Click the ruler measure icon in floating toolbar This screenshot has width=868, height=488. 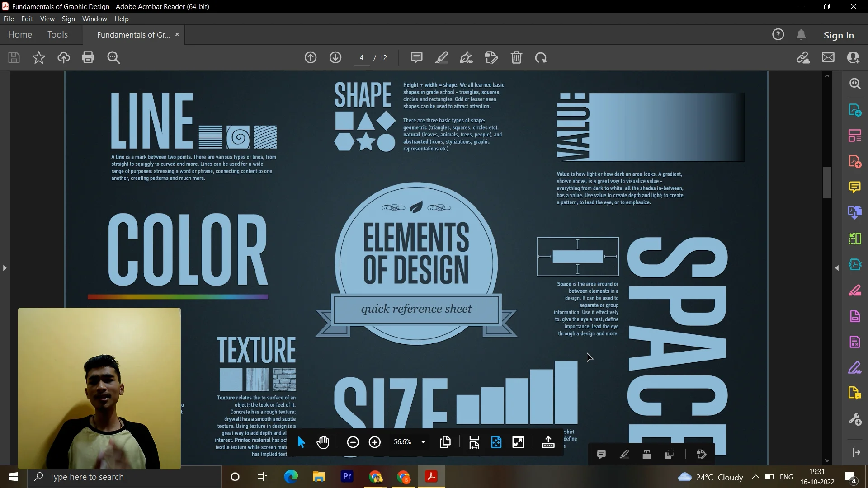click(x=548, y=442)
